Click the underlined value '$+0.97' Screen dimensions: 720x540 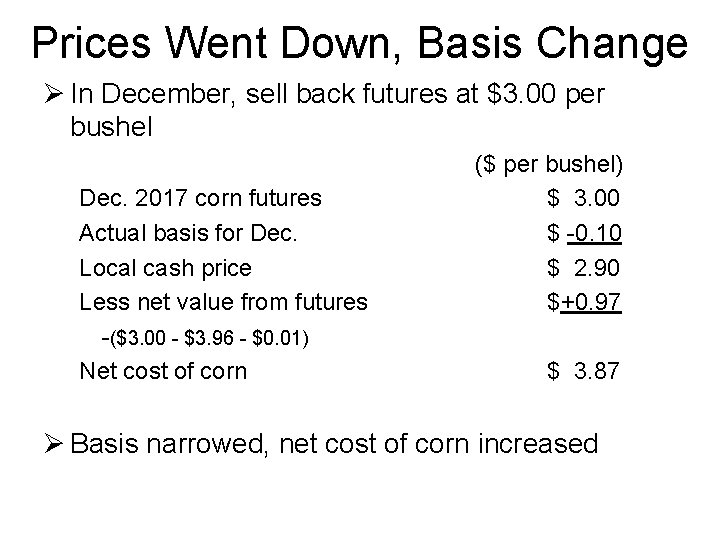(584, 302)
